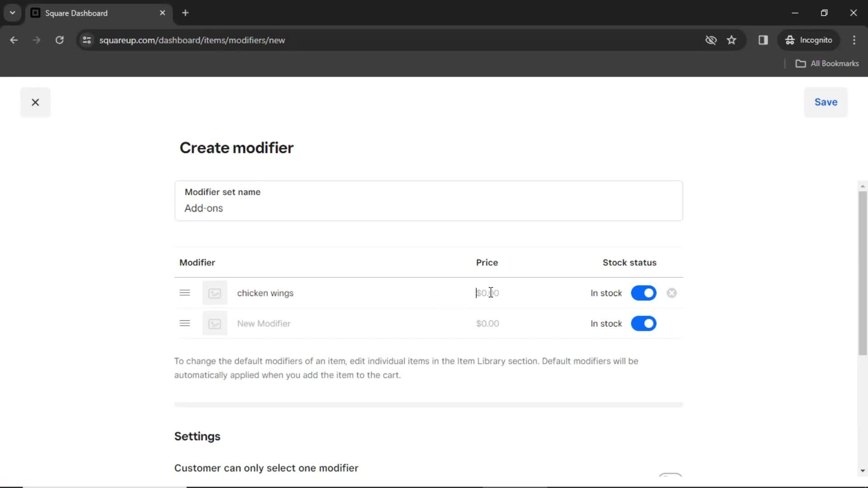
Task: Expand the tab search dropdown
Action: (x=13, y=13)
